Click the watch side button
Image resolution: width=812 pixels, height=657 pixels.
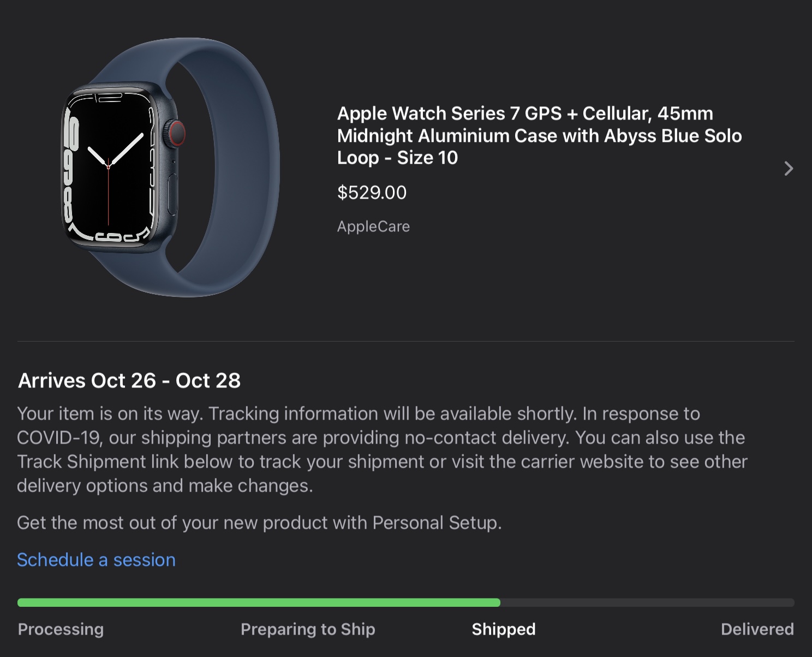point(172,195)
